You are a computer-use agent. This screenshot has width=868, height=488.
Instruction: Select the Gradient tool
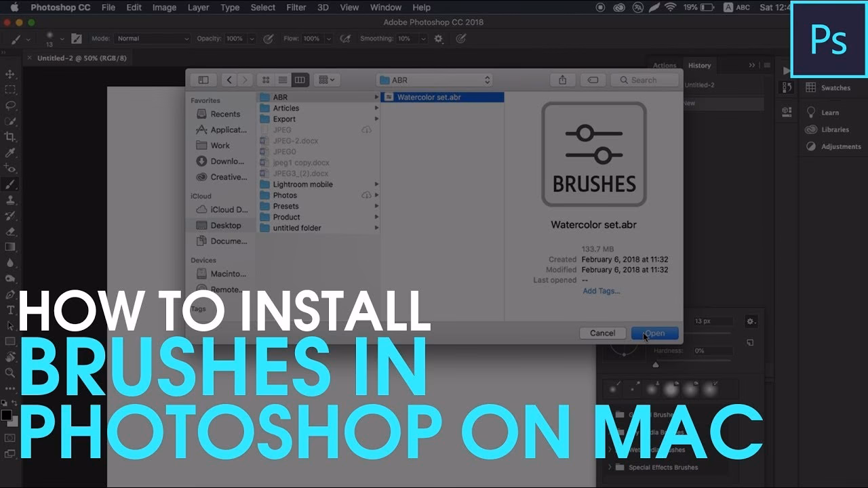pyautogui.click(x=10, y=247)
